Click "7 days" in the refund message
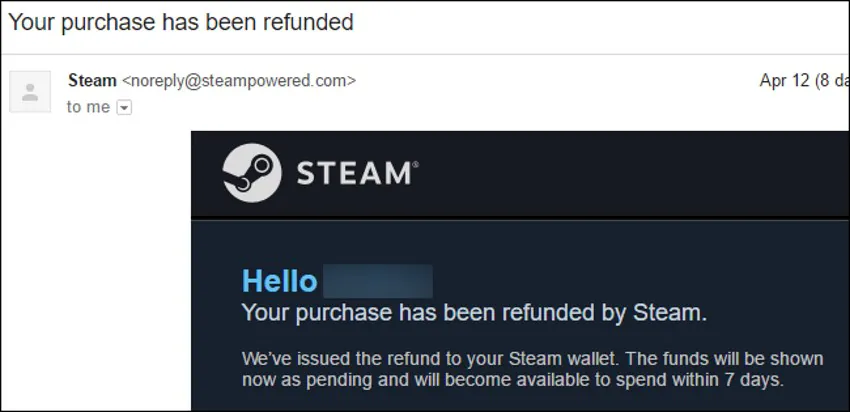 pyautogui.click(x=754, y=379)
